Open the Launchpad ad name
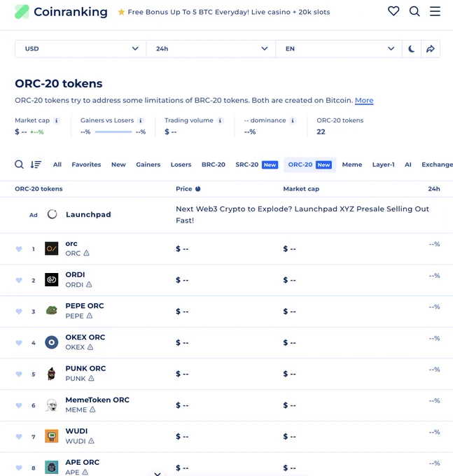 pos(88,215)
